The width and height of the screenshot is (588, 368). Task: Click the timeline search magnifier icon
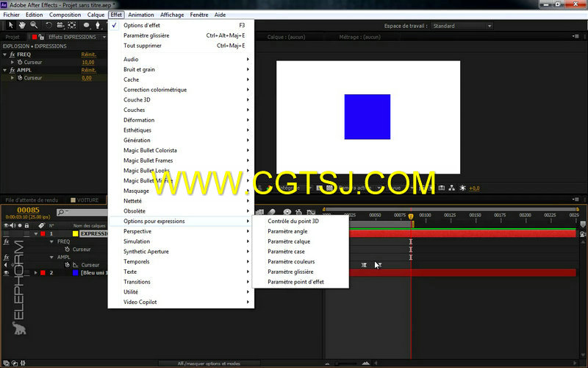point(61,213)
